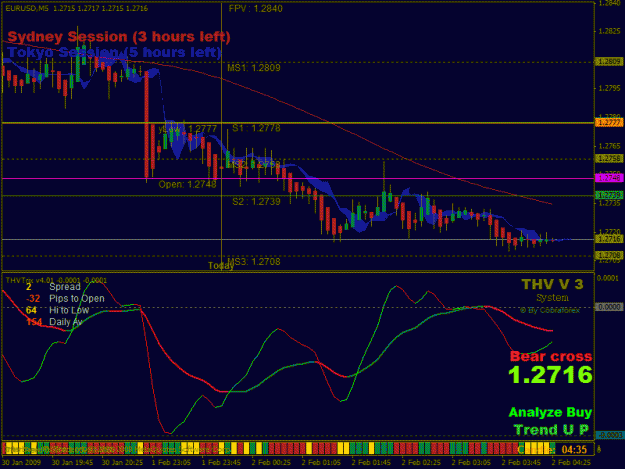The height and width of the screenshot is (469, 625).
Task: Click the Daily Av readout row
Action: (54, 322)
